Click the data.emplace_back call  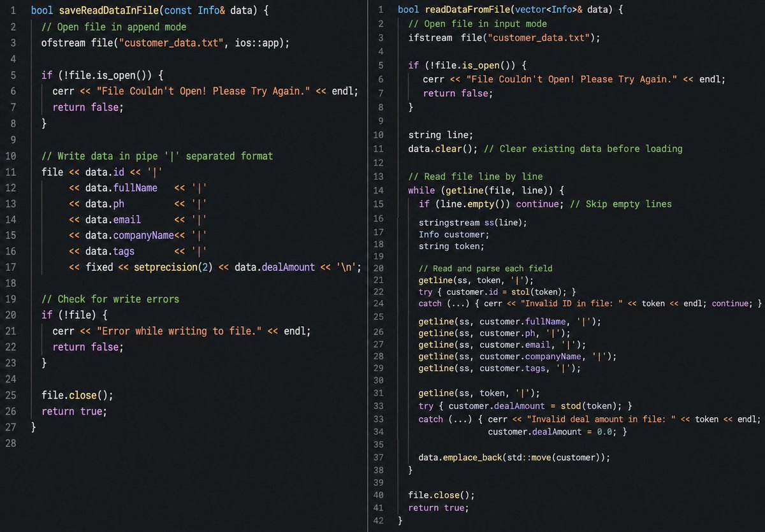[460, 457]
